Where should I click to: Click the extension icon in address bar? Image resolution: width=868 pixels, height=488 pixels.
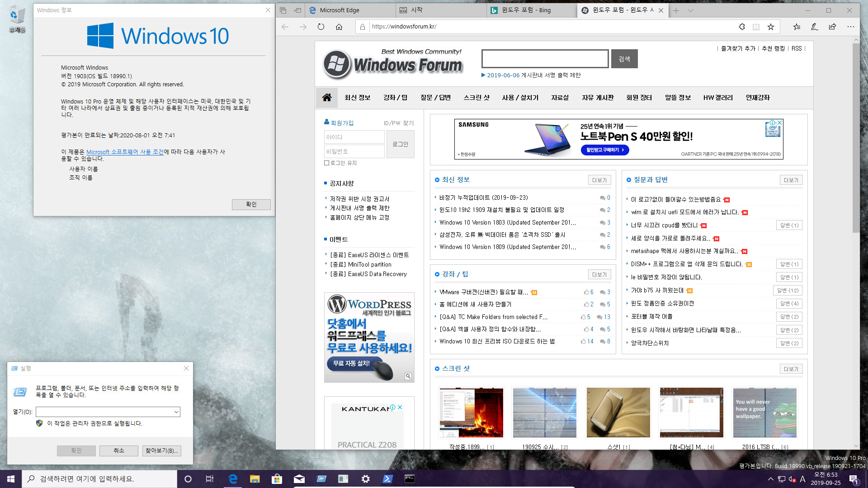coord(742,27)
